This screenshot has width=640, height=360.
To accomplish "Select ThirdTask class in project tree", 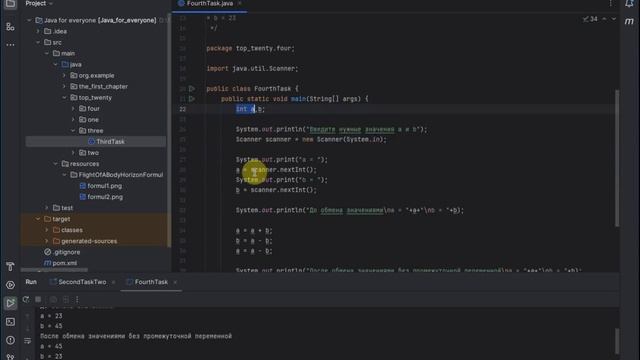I will coord(96,141).
